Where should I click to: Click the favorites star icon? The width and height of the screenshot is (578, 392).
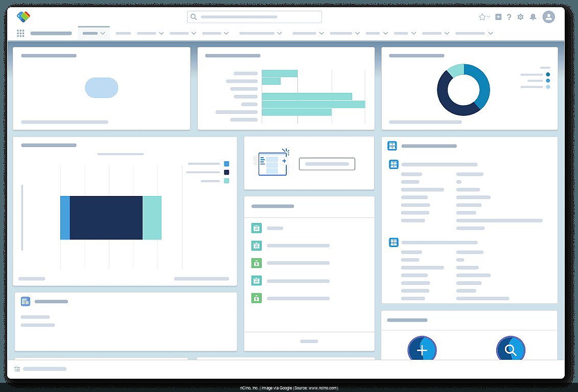point(482,17)
